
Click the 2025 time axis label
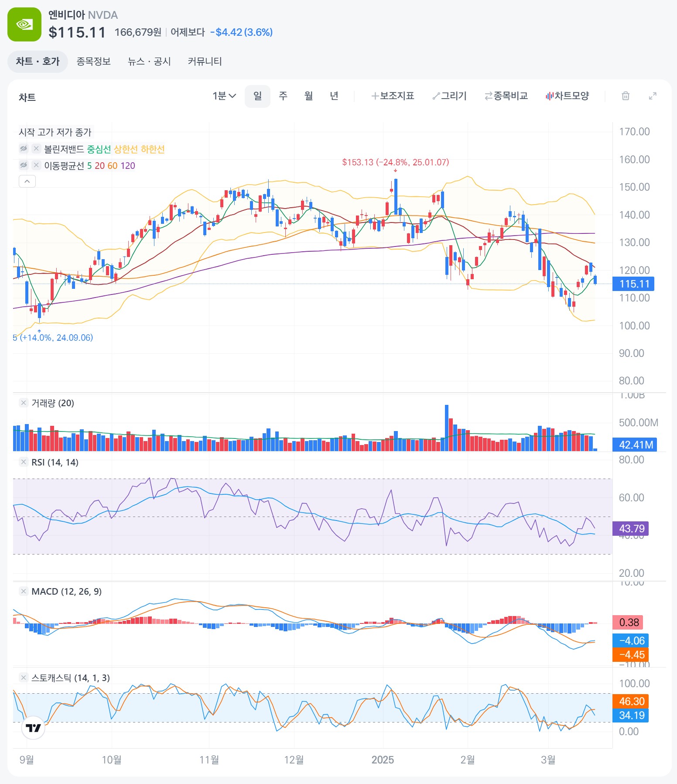(383, 760)
